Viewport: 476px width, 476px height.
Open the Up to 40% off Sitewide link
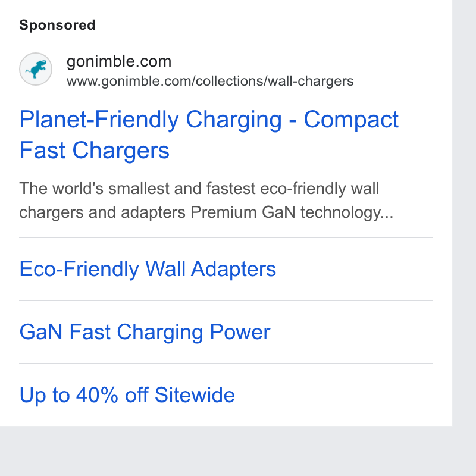127,395
